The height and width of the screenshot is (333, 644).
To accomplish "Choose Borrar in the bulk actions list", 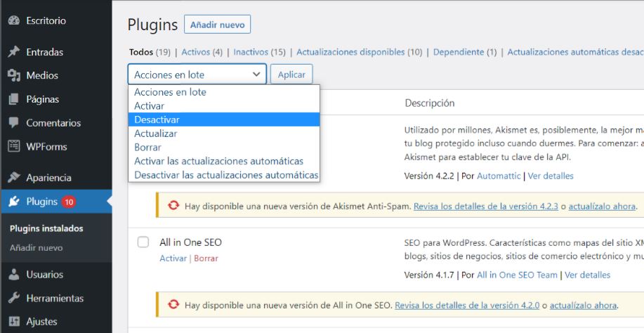I will tap(147, 148).
